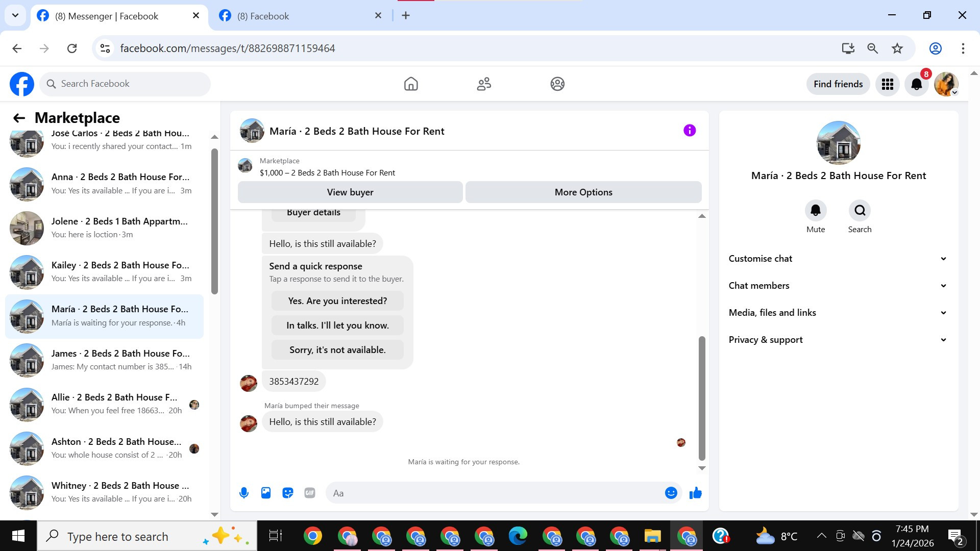
Task: Open the GIF picker icon
Action: tap(310, 493)
